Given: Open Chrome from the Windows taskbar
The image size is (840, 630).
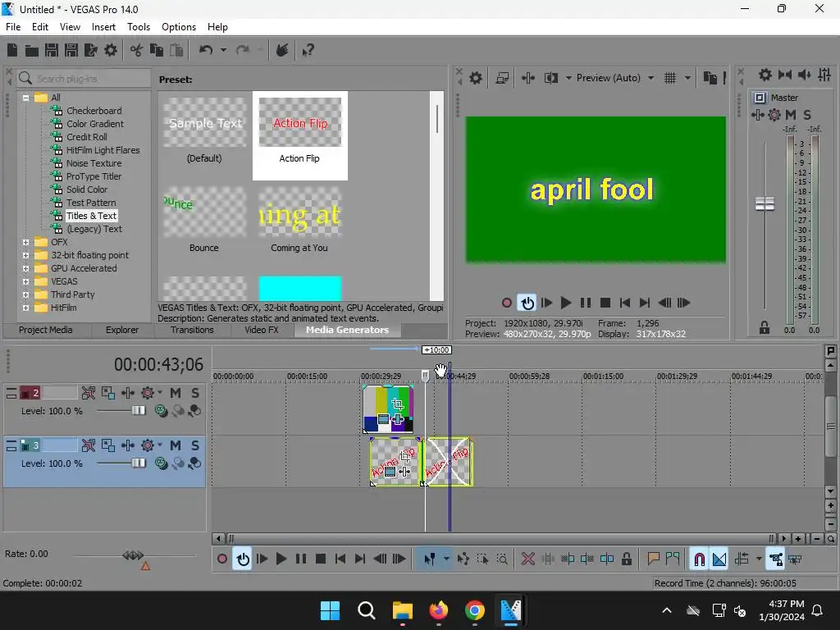Looking at the screenshot, I should click(475, 610).
